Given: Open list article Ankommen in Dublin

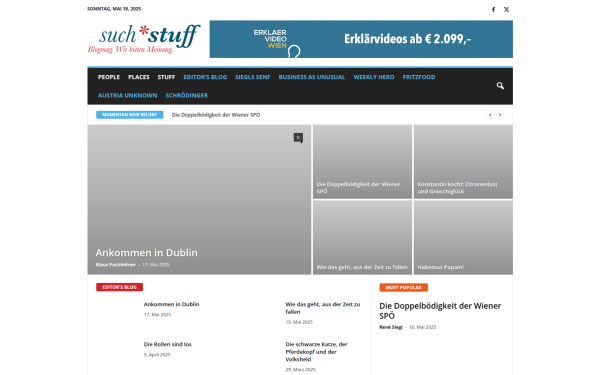Looking at the screenshot, I should coord(171,304).
